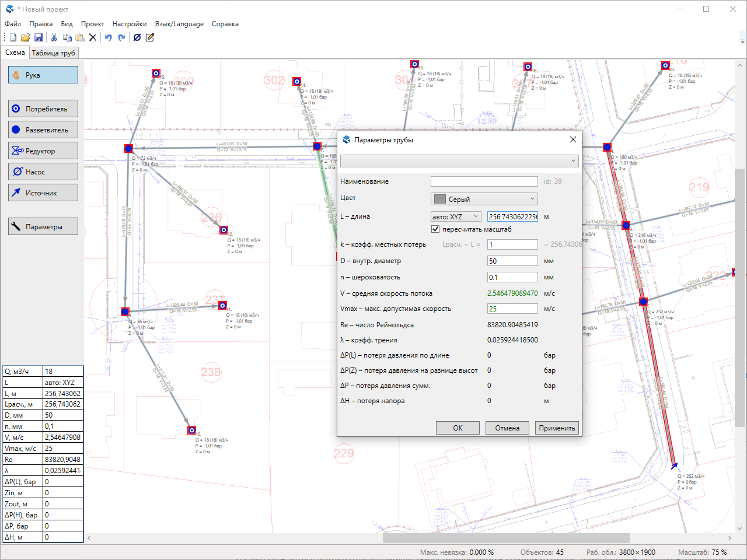
Task: Click the horizontal scrollbar under the schema
Action: click(505, 538)
